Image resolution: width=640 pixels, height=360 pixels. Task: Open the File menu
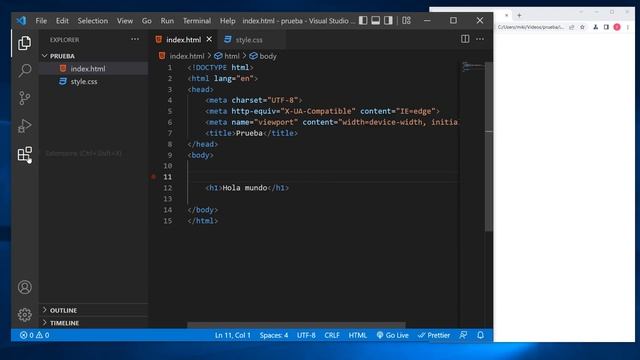[41, 21]
